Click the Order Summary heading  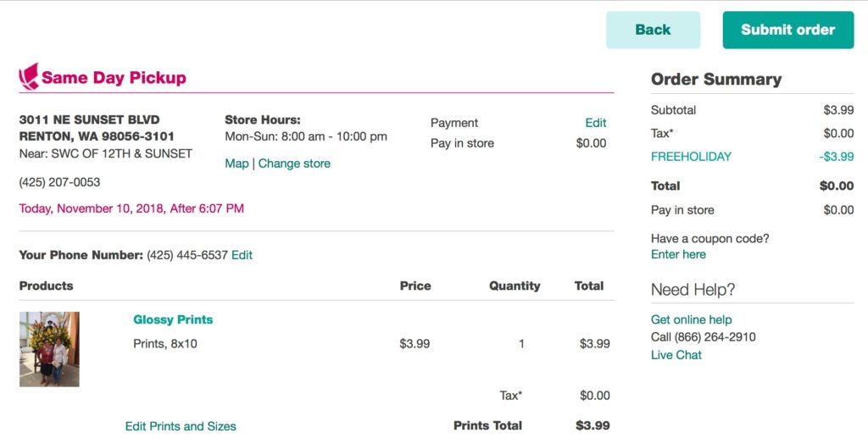(716, 79)
